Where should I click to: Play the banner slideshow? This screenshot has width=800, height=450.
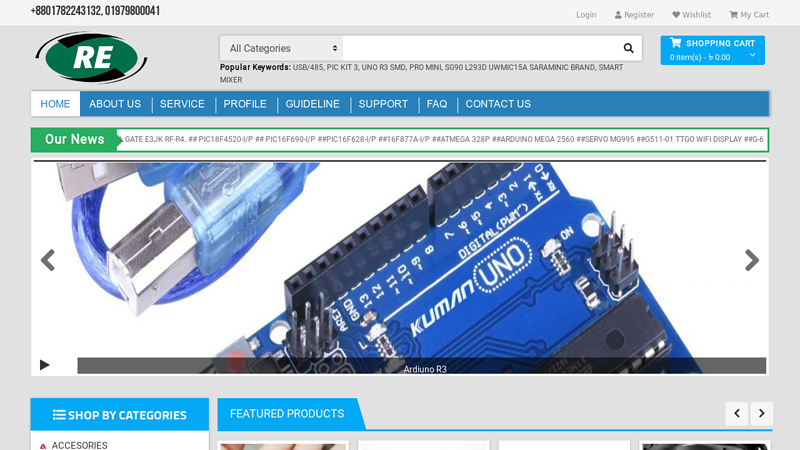point(45,365)
